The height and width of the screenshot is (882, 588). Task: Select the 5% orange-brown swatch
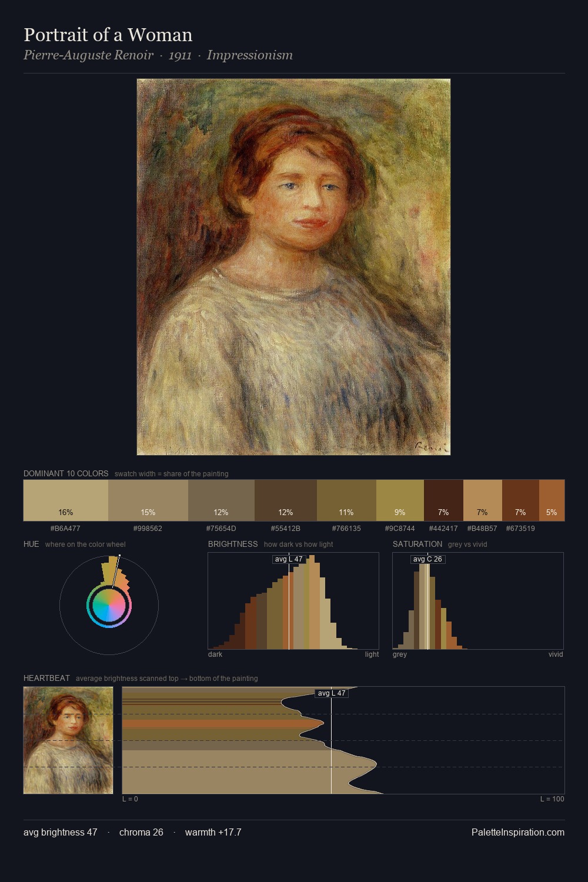pos(552,500)
